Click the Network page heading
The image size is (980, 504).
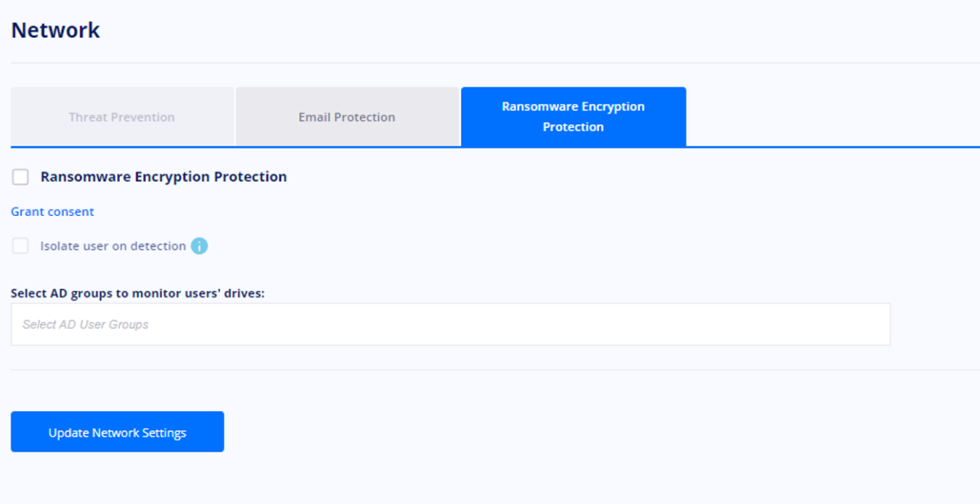point(55,31)
